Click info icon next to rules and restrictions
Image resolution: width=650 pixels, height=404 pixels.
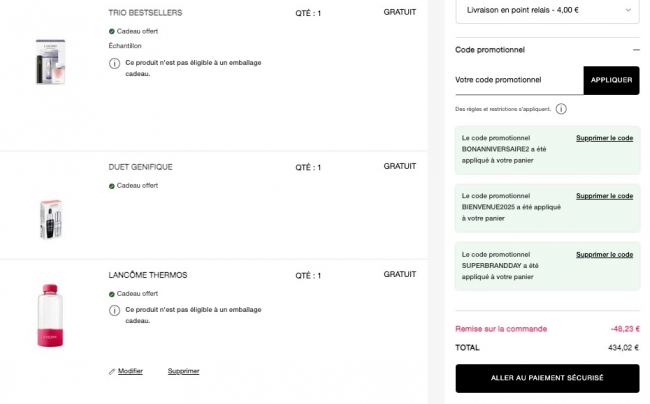tap(561, 109)
